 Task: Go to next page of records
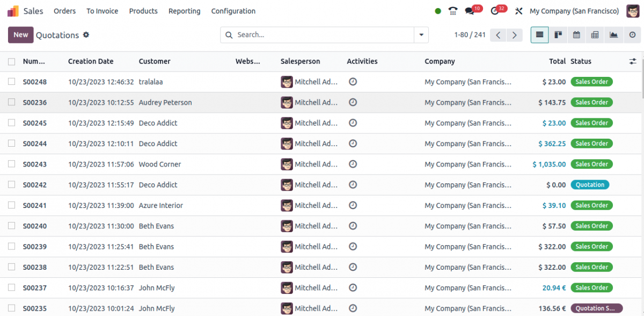coord(515,35)
